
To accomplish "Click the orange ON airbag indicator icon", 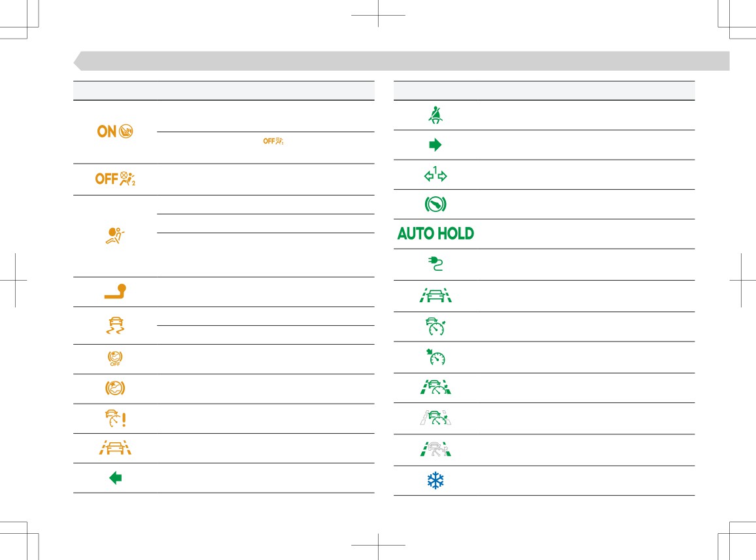I will click(114, 131).
